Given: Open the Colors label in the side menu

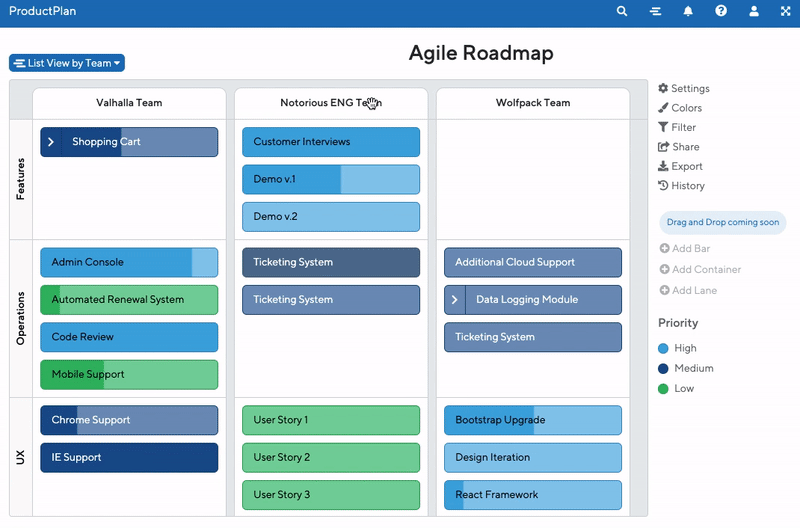Looking at the screenshot, I should coord(687,108).
